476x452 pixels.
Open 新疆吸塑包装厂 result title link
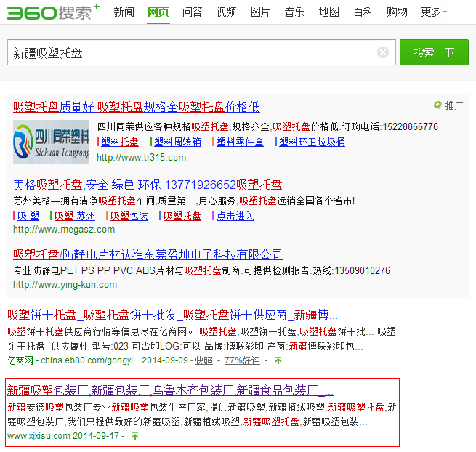coord(170,390)
